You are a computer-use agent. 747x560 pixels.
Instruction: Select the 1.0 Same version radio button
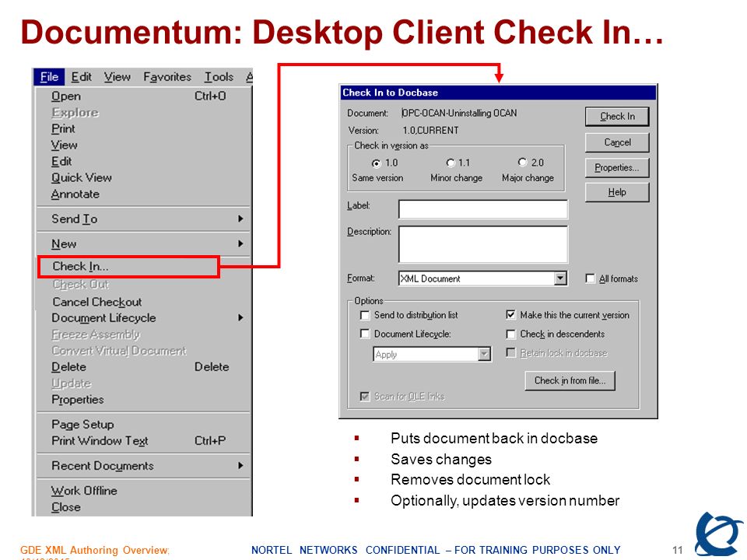pos(377,163)
